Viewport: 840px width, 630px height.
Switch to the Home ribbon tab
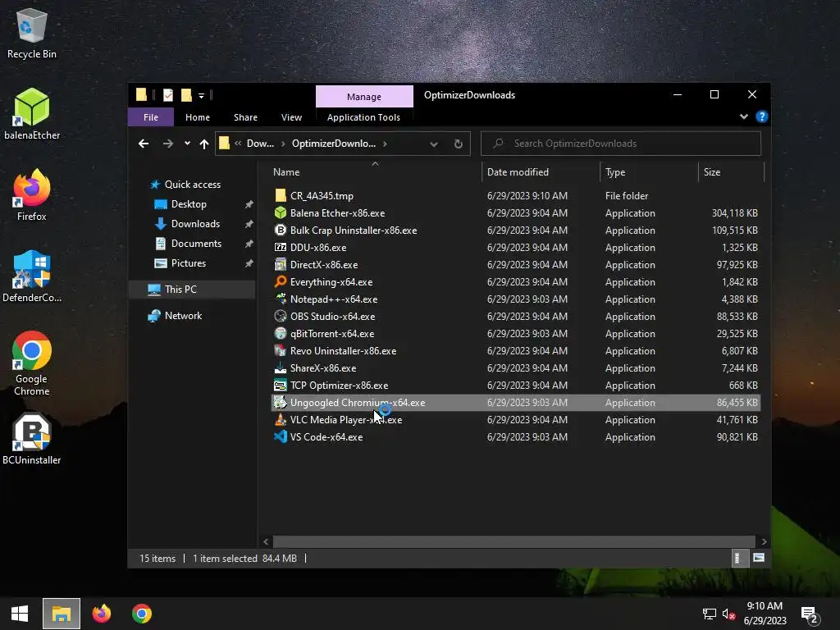198,116
